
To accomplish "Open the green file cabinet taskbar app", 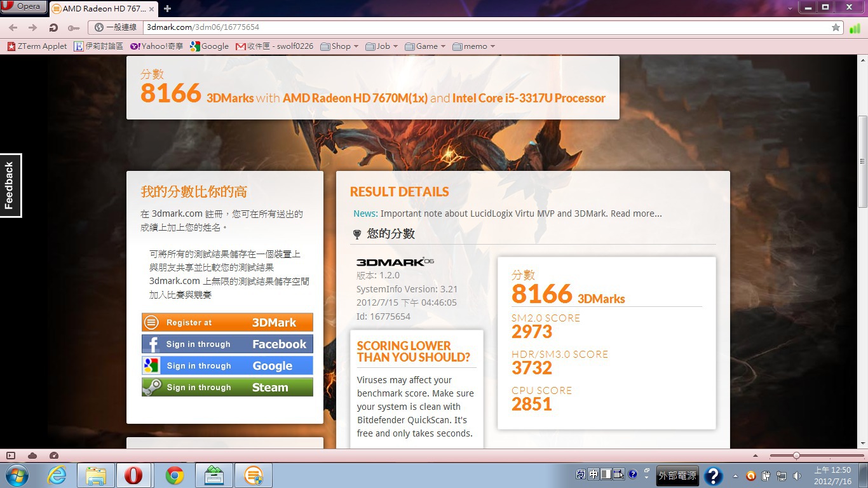I will tap(214, 475).
